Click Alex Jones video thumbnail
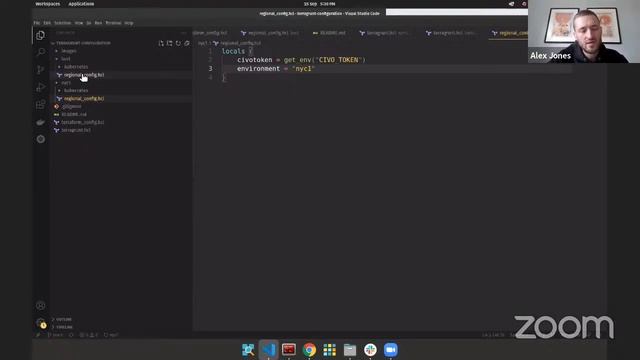640x360 pixels. pyautogui.click(x=584, y=31)
